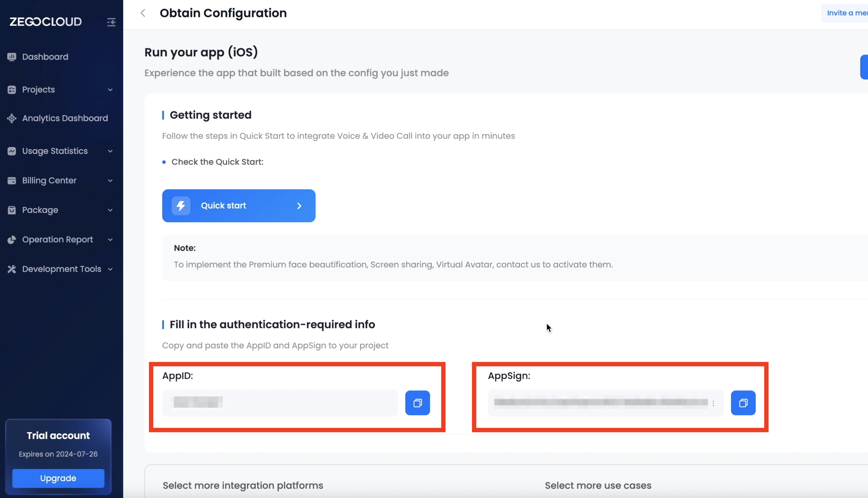Expand the Package menu chevron
The image size is (868, 498).
click(110, 210)
